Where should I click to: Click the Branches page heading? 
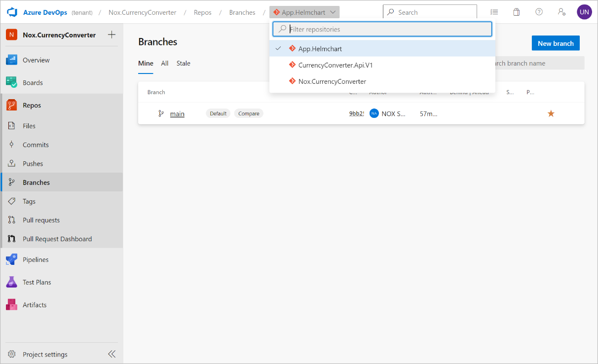coord(158,42)
